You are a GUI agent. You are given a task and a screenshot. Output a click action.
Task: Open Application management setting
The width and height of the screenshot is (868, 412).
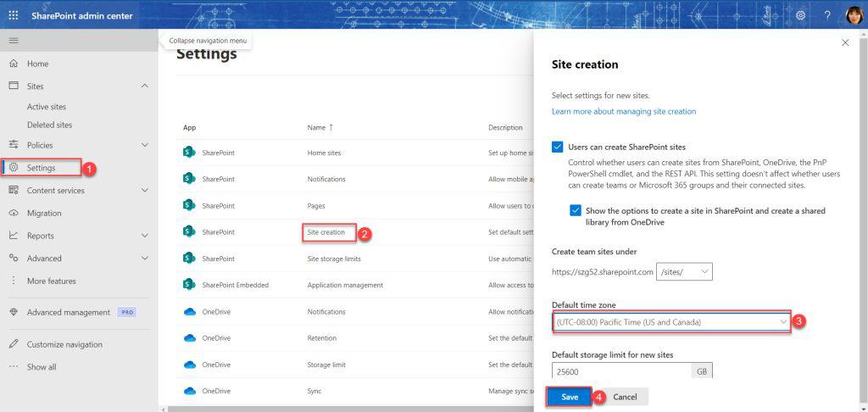(345, 285)
